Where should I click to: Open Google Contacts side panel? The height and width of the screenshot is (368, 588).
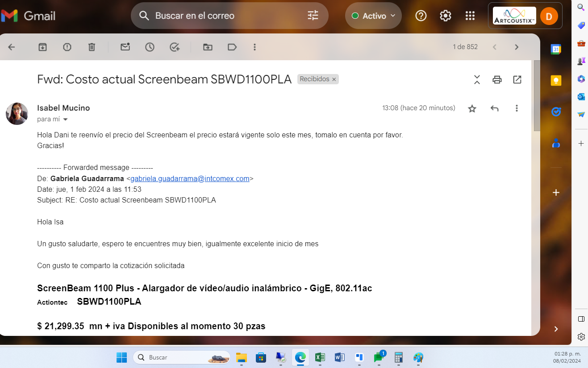point(556,143)
